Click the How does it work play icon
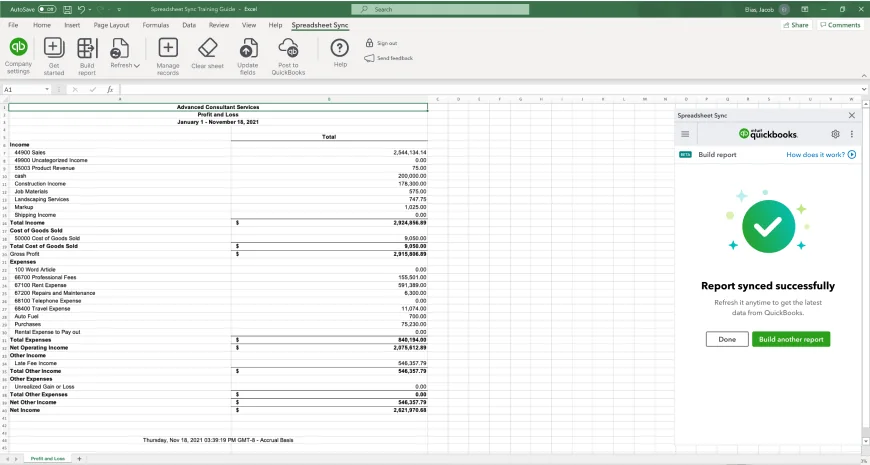Screen dimensions: 870x465 tap(852, 155)
